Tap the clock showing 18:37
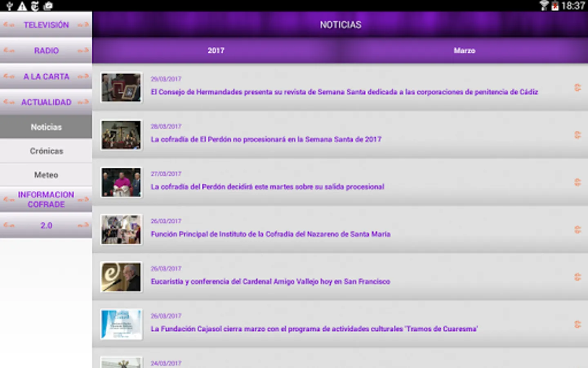Image resolution: width=588 pixels, height=368 pixels. [573, 6]
